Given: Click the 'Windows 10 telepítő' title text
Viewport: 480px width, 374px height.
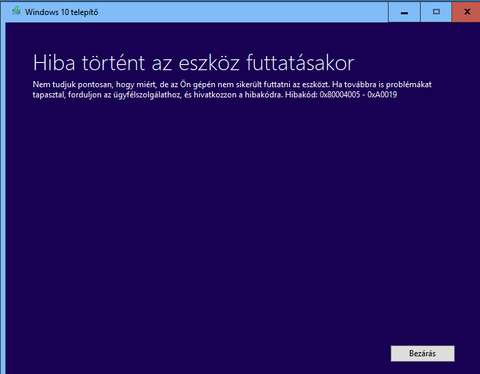Looking at the screenshot, I should point(62,12).
